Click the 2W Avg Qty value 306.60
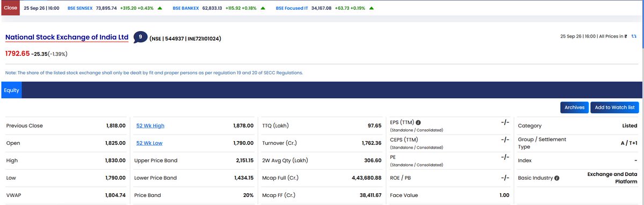 tap(373, 160)
